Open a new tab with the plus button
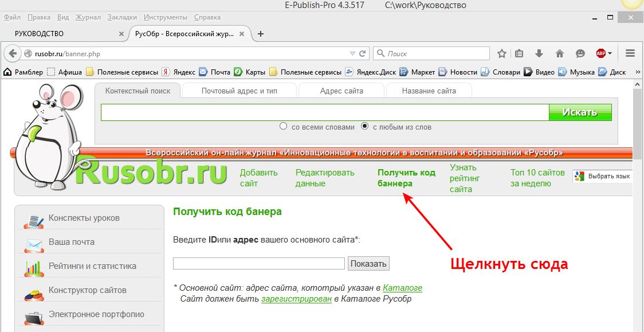Screen dimensions: 644x332 [x=261, y=34]
